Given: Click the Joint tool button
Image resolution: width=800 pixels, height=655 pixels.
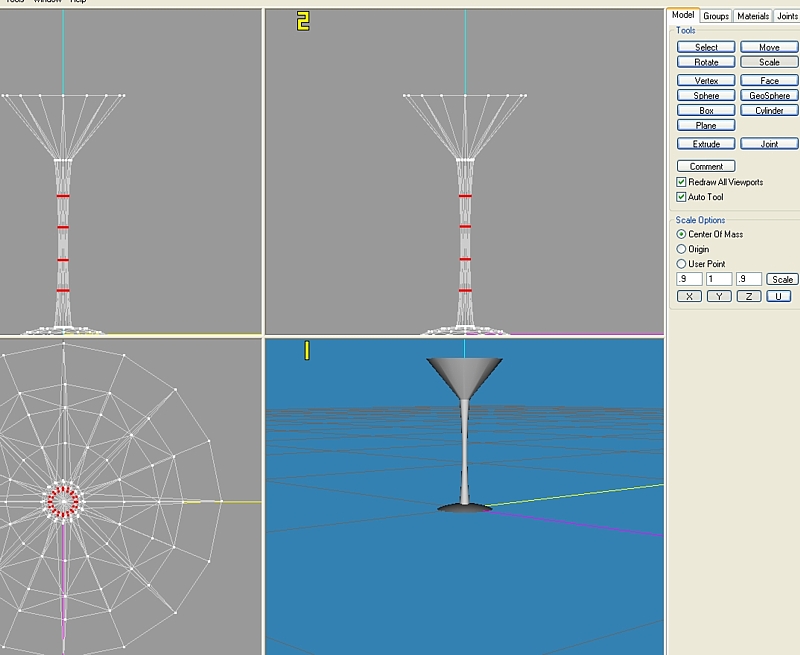Looking at the screenshot, I should 768,144.
